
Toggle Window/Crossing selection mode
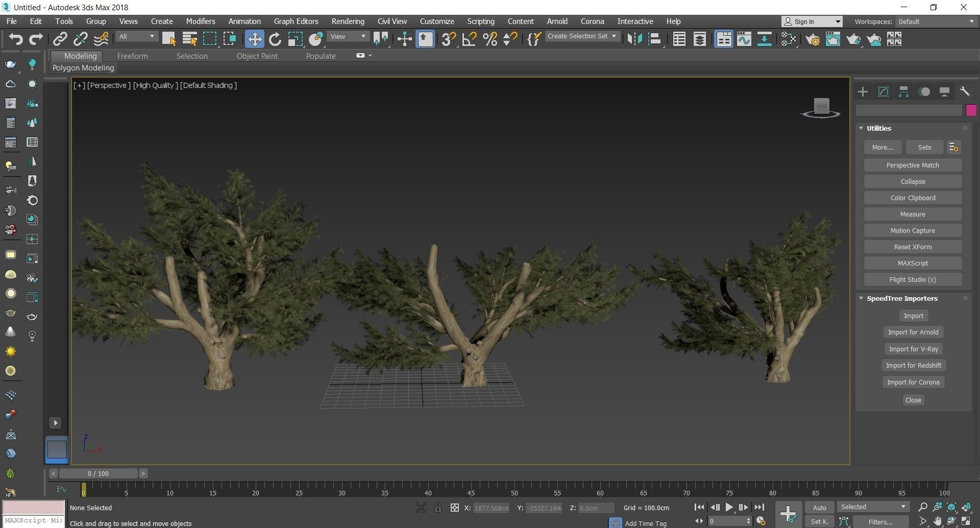[x=230, y=39]
